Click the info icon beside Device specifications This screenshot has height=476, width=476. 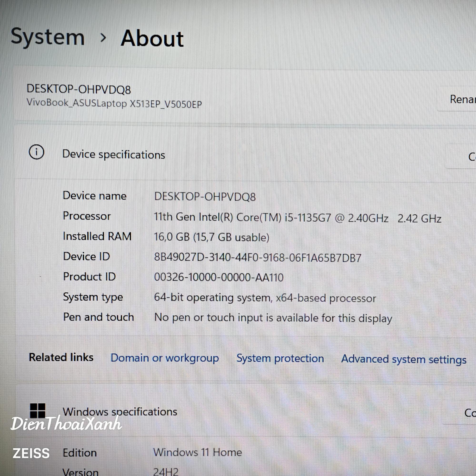[x=36, y=152]
